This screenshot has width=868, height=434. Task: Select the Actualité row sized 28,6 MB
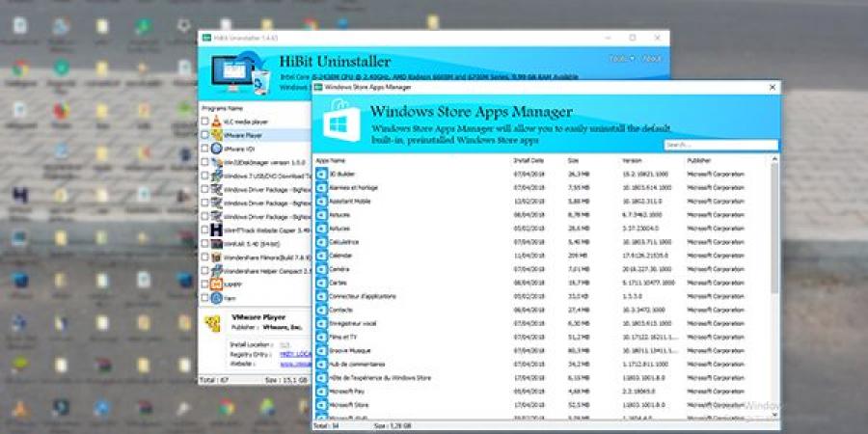pos(542,228)
